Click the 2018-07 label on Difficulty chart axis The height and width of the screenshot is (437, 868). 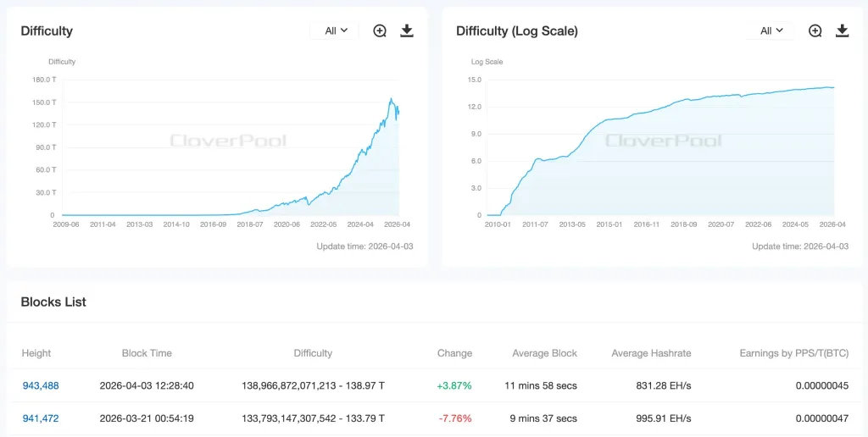pyautogui.click(x=250, y=225)
